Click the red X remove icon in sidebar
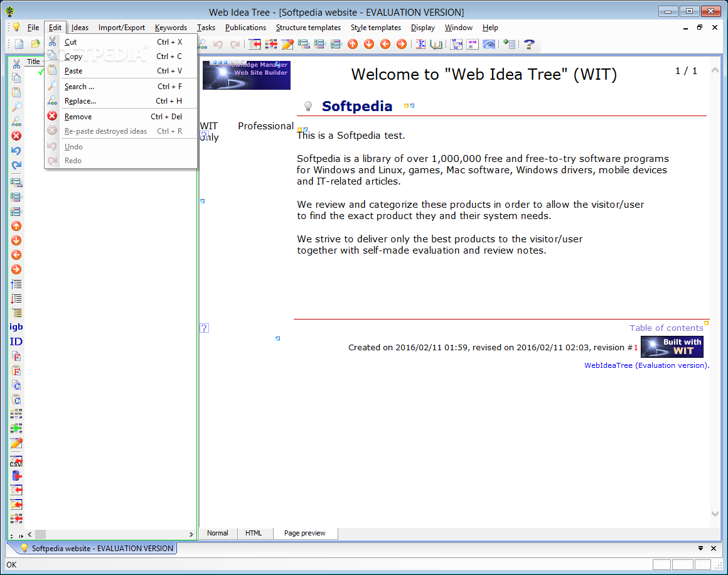This screenshot has width=728, height=575. tap(16, 136)
